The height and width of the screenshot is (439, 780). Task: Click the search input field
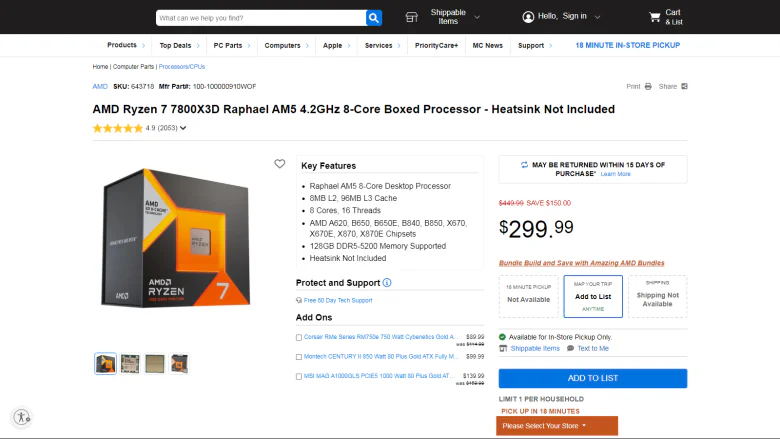261,18
